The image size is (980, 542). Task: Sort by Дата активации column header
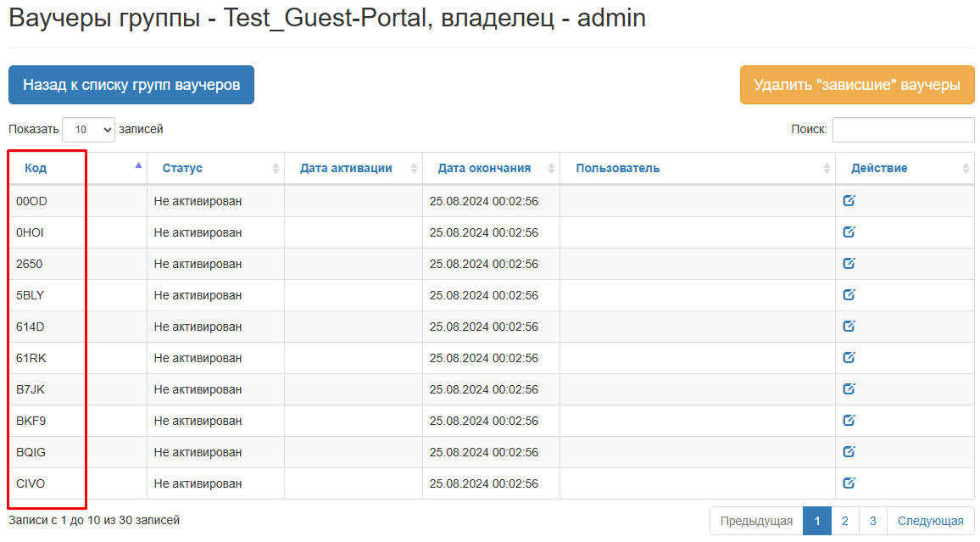[x=346, y=168]
